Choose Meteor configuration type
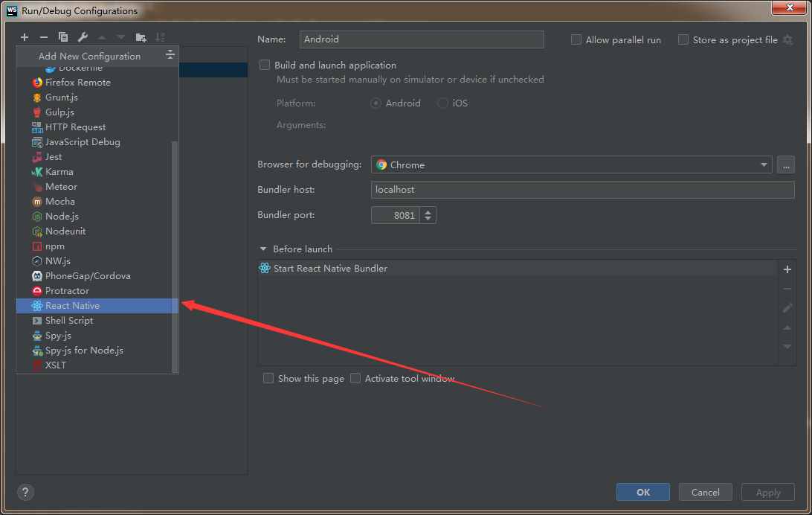This screenshot has width=812, height=515. click(97, 187)
